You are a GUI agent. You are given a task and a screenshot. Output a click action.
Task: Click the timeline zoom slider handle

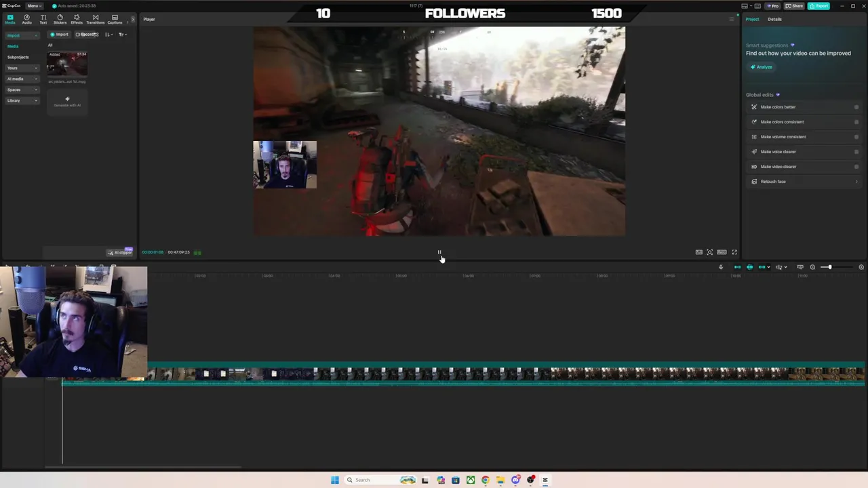pyautogui.click(x=829, y=267)
